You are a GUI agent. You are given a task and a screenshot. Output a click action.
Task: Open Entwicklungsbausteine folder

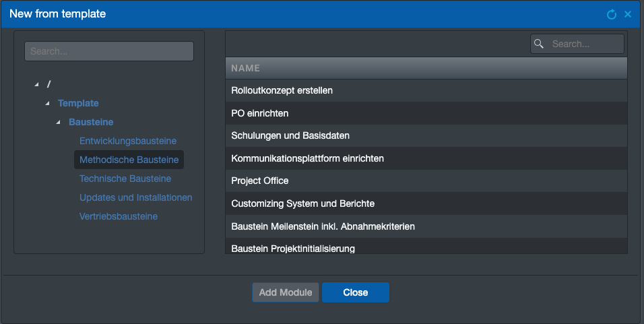point(128,141)
